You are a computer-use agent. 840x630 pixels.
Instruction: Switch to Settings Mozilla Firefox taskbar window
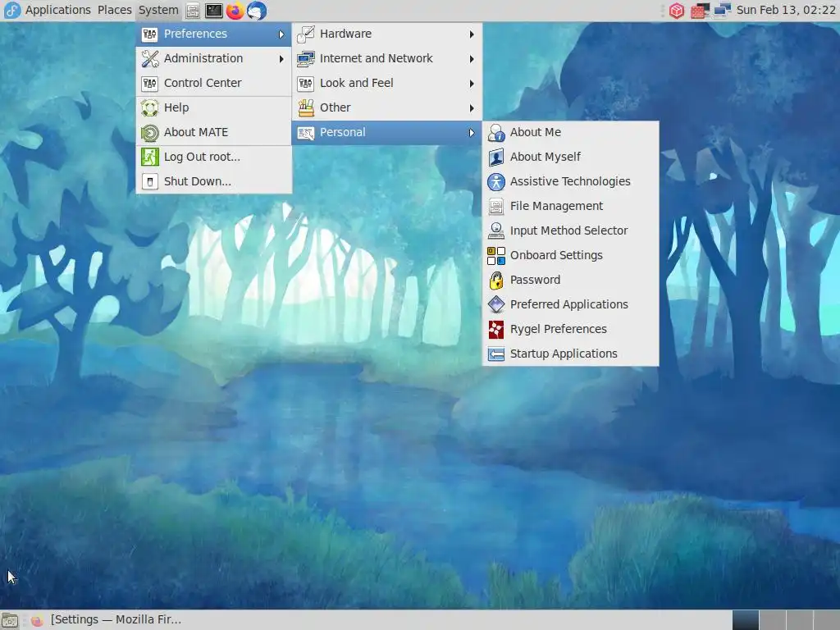[x=107, y=620]
